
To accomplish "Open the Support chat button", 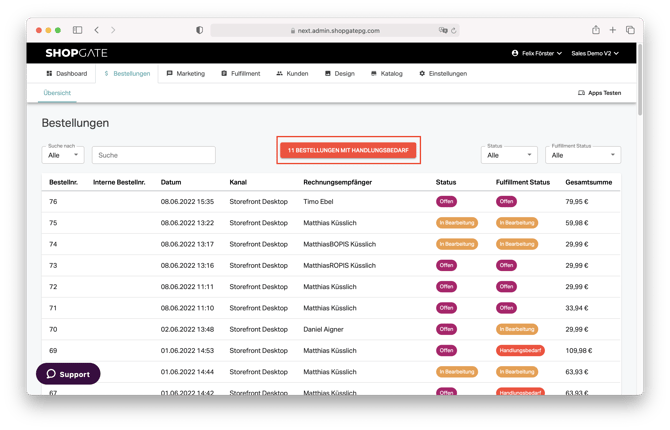I will coord(68,374).
